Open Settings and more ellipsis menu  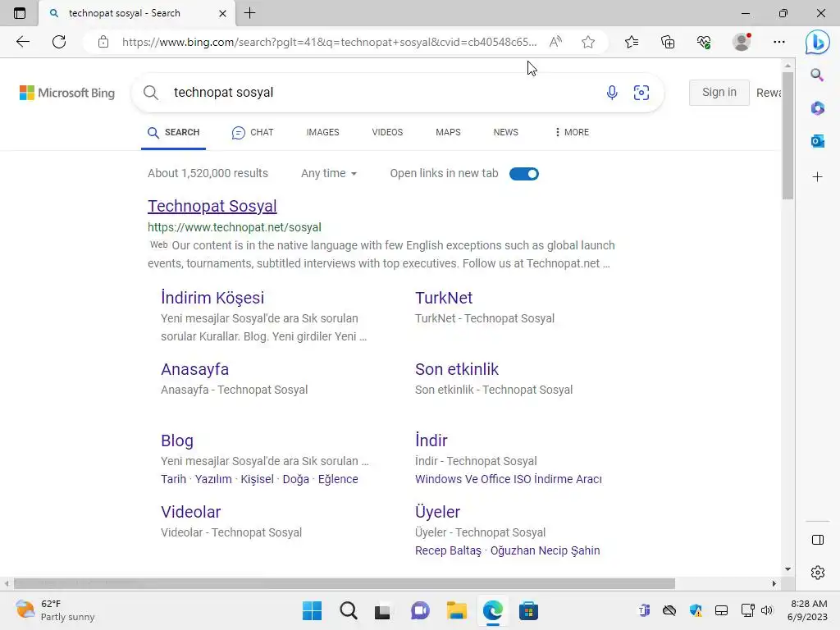click(778, 42)
